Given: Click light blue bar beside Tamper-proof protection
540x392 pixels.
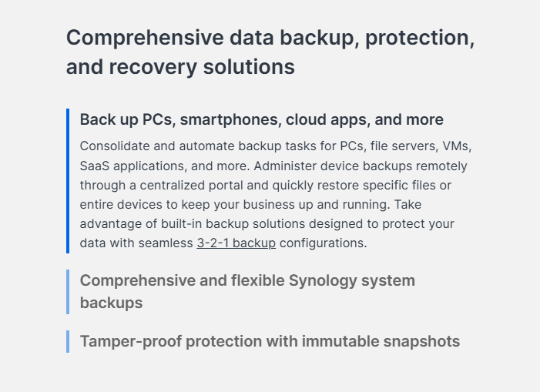Looking at the screenshot, I should [x=68, y=341].
